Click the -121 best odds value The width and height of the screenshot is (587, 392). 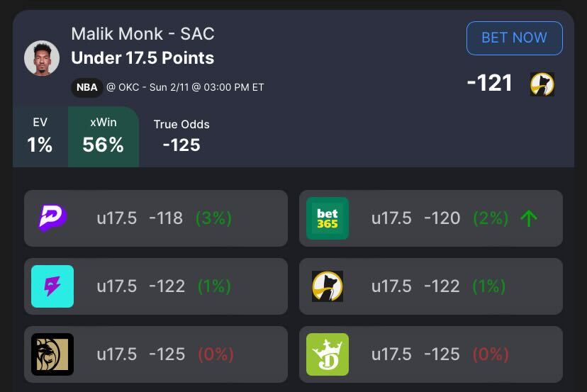tap(489, 83)
